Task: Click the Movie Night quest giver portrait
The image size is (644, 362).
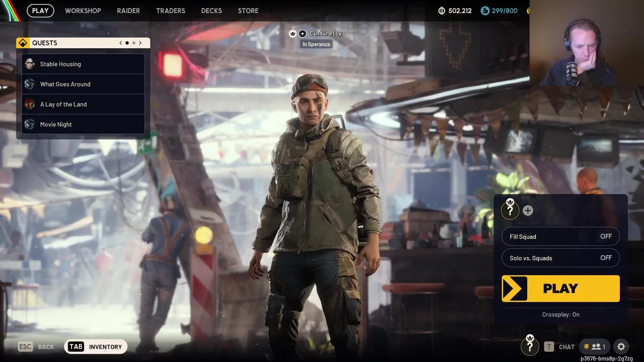Action: click(30, 124)
